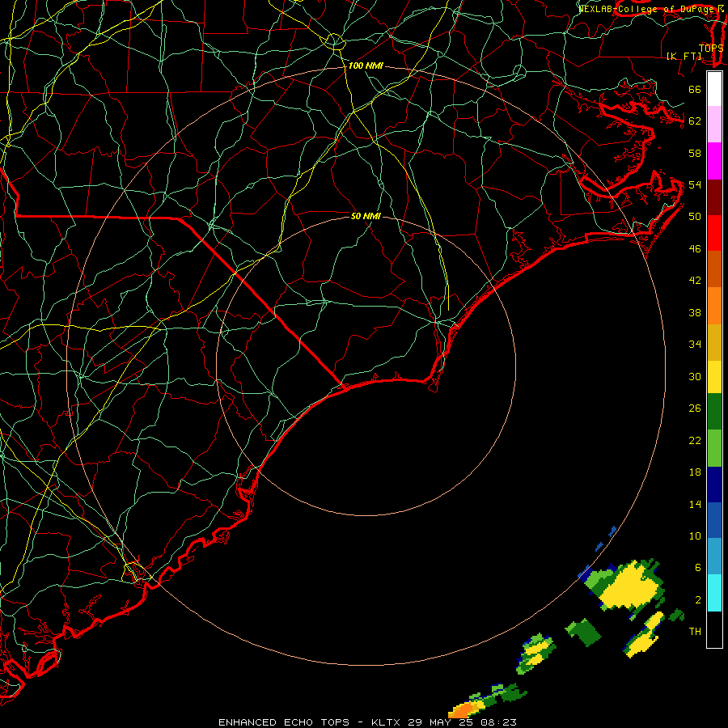This screenshot has width=728, height=728.
Task: Select the 14 legend label
Action: (695, 504)
